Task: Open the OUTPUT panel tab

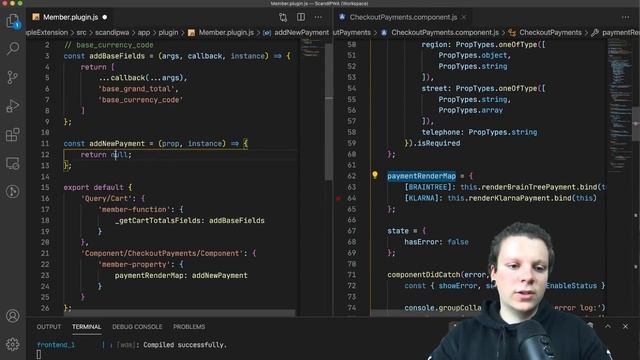Action: 49,327
